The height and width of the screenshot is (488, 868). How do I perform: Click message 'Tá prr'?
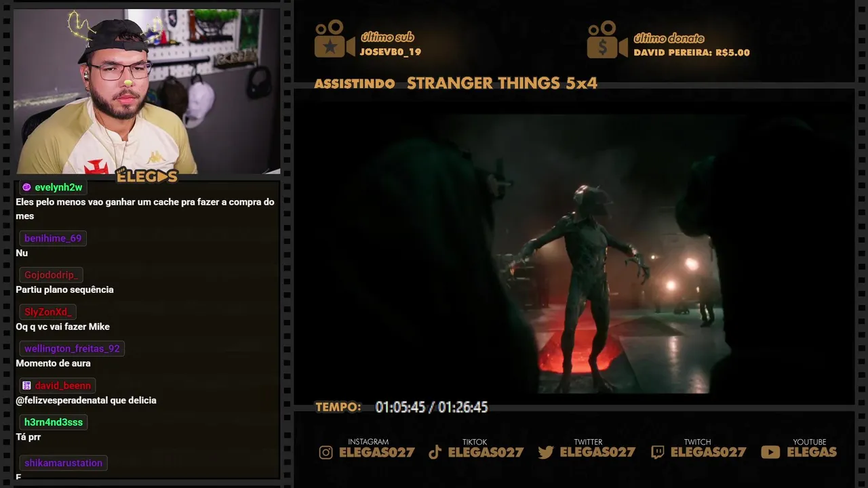(x=28, y=437)
